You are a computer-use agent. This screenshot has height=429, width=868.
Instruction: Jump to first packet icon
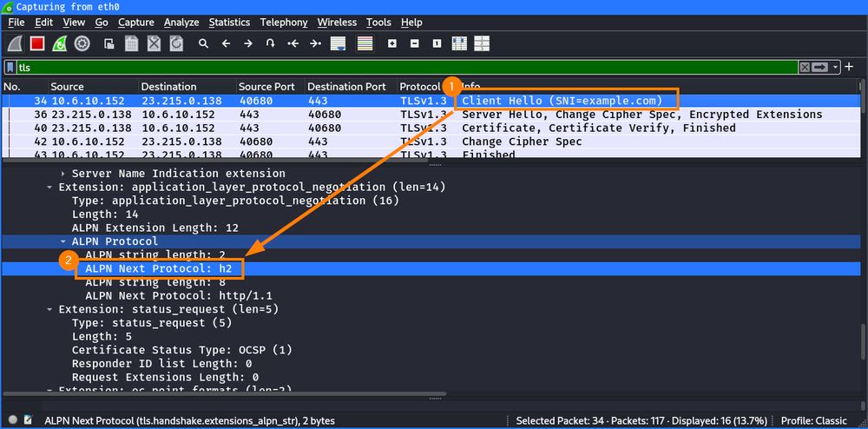293,43
